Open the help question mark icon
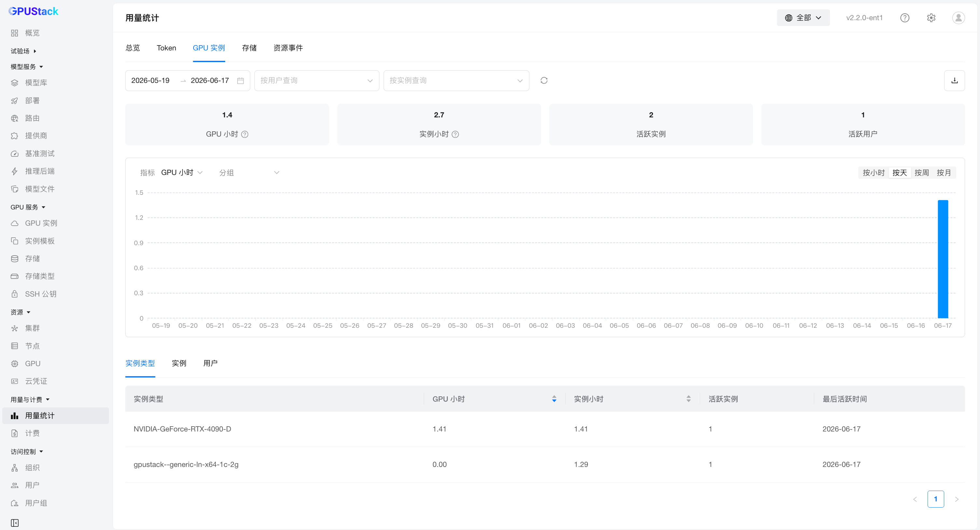The width and height of the screenshot is (980, 530). click(x=905, y=18)
